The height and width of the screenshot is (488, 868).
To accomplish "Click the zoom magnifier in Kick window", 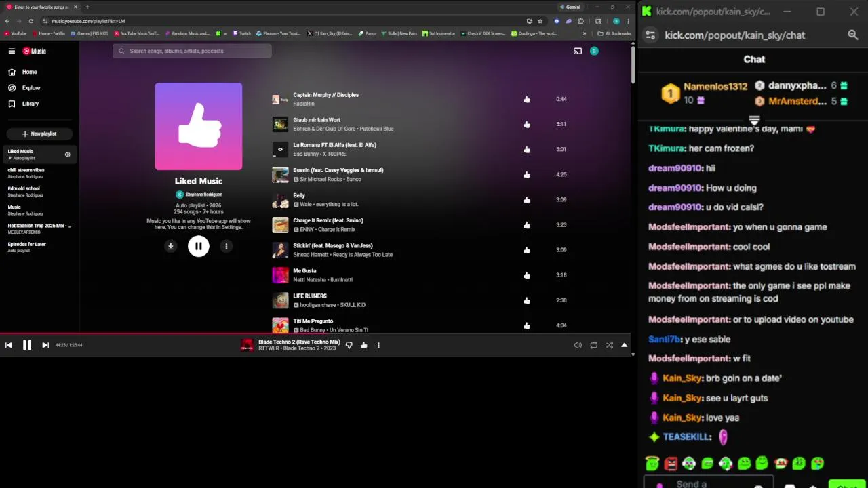I will click(x=853, y=35).
